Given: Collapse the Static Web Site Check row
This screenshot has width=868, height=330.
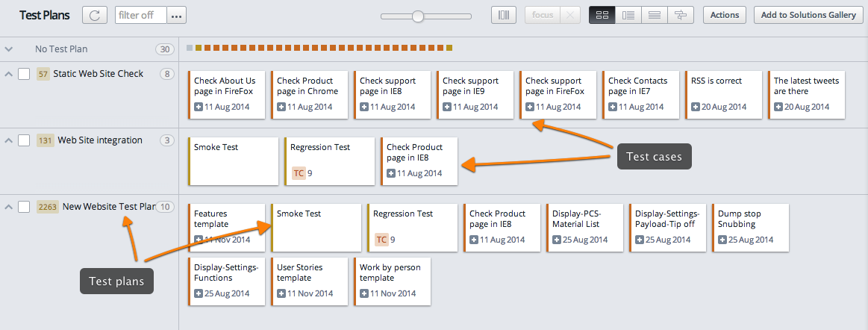Looking at the screenshot, I should click(8, 74).
